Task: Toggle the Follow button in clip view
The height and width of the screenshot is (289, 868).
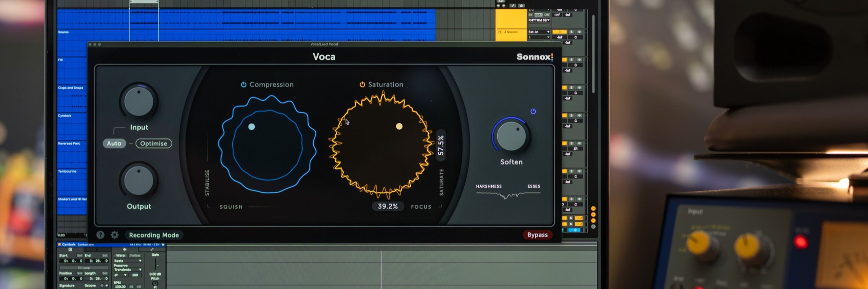Action: pos(135,256)
